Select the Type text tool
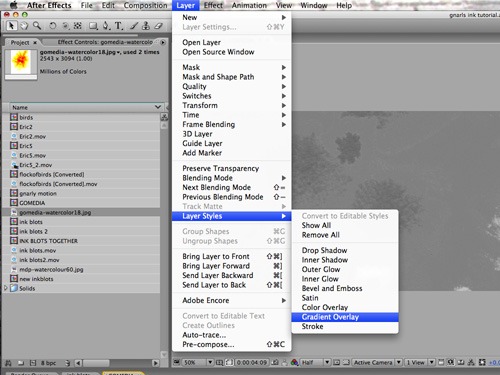This screenshot has height=375, width=500. (x=118, y=26)
